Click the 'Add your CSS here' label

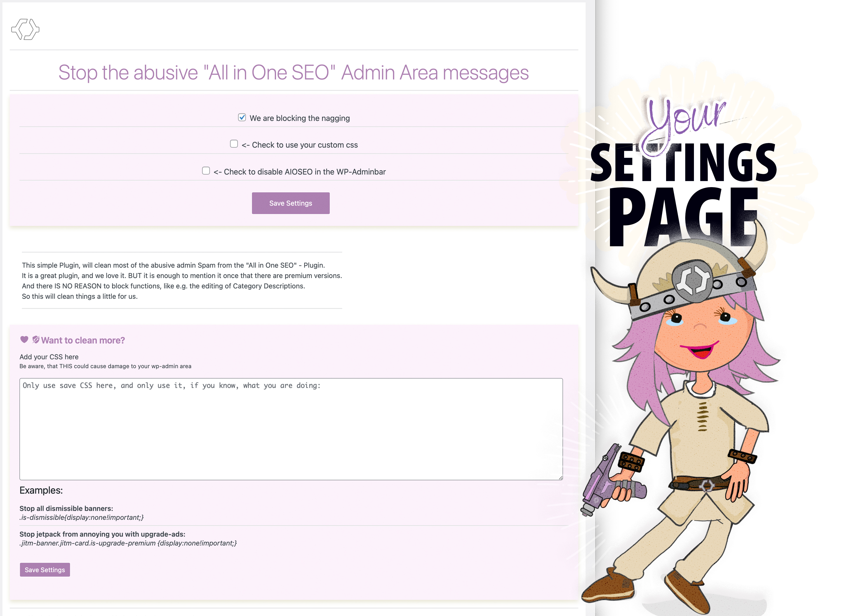pyautogui.click(x=49, y=357)
